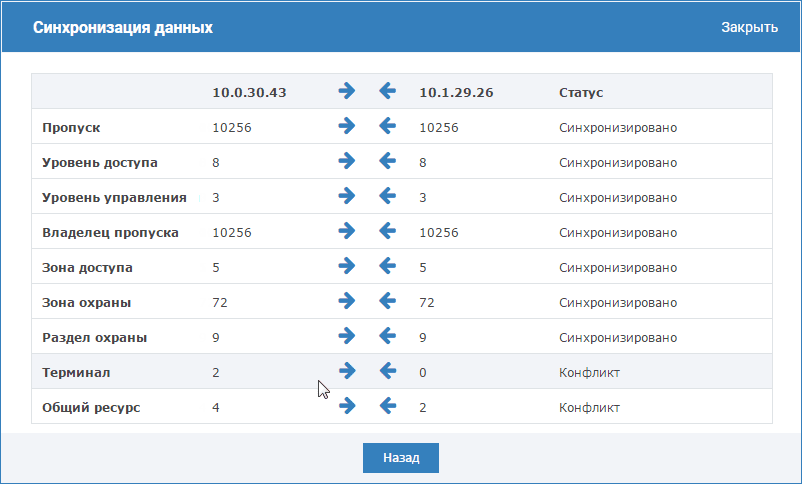Image resolution: width=802 pixels, height=484 pixels.
Task: Click right arrow in Владелец пропуска row
Action: 347,231
